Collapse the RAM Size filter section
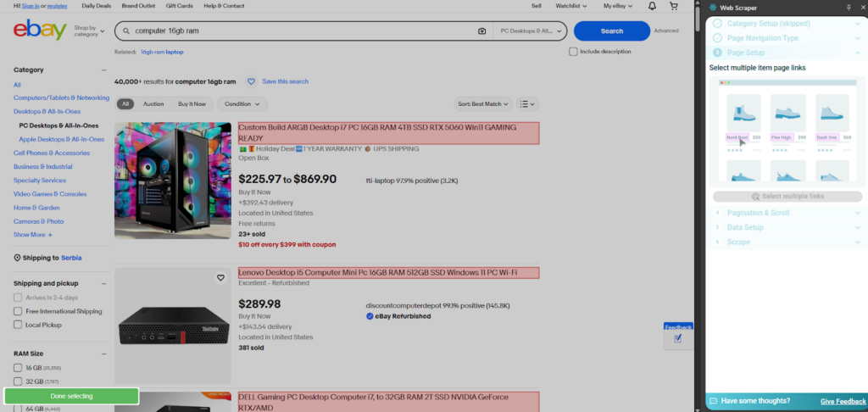 point(103,354)
